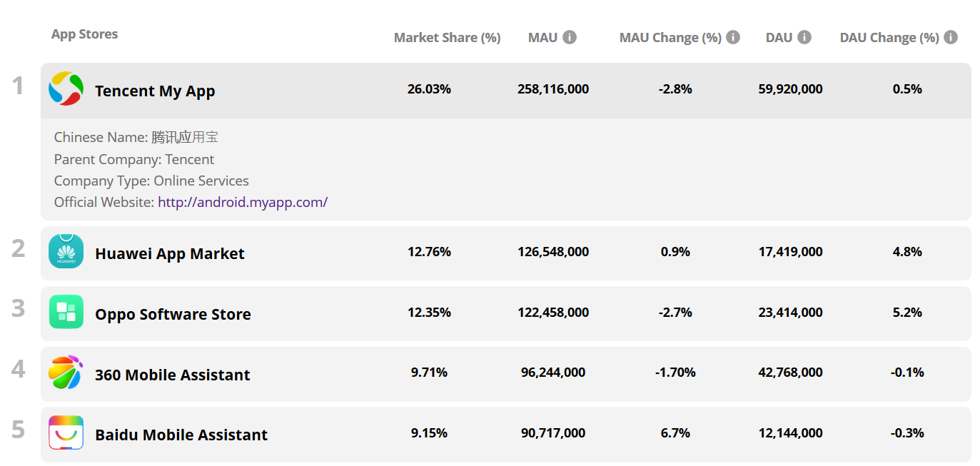Click the Tencent My App logo icon
This screenshot has width=980, height=466.
pyautogui.click(x=66, y=89)
